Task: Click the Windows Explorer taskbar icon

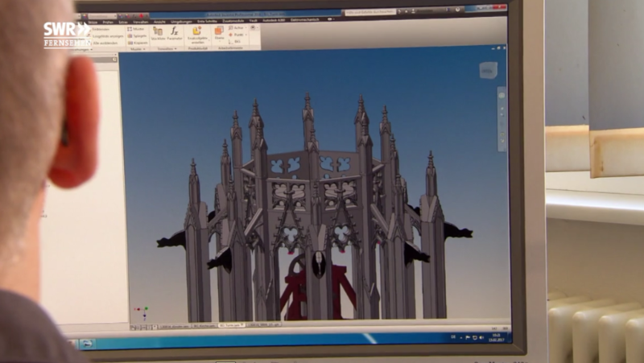Action: pos(87,344)
